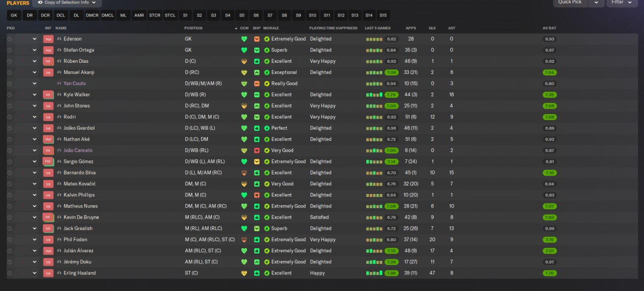
Task: Open player info icon beside Yan Couto
Action: (59, 83)
